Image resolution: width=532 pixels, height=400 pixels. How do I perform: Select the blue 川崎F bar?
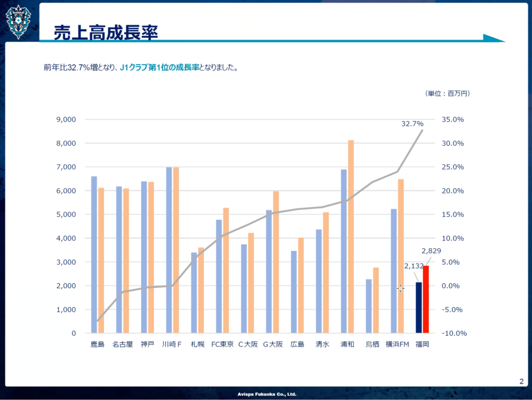coord(169,250)
